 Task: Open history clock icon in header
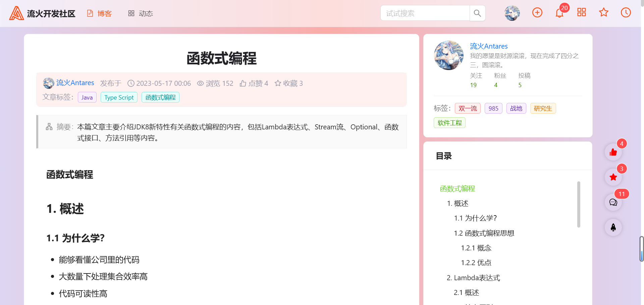(626, 13)
